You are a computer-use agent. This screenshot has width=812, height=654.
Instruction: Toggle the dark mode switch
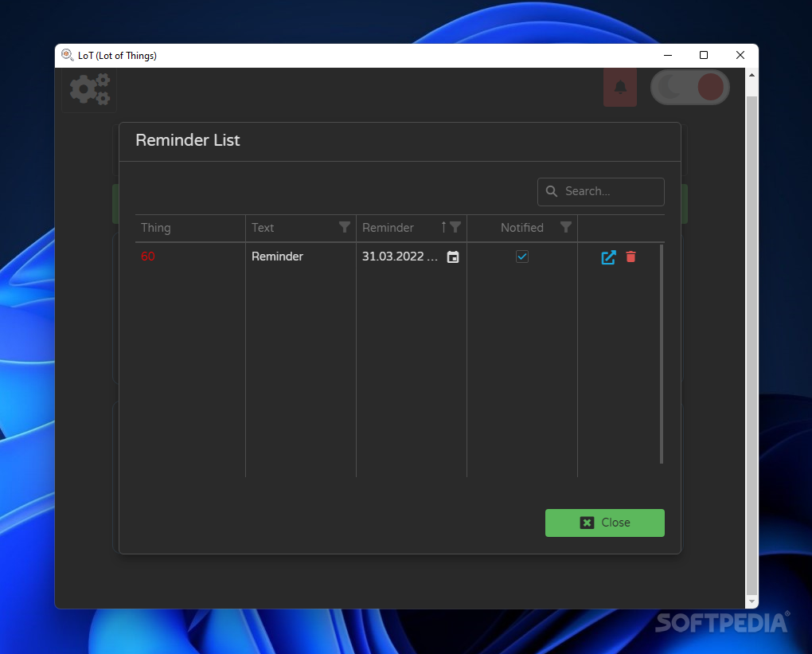coord(689,87)
